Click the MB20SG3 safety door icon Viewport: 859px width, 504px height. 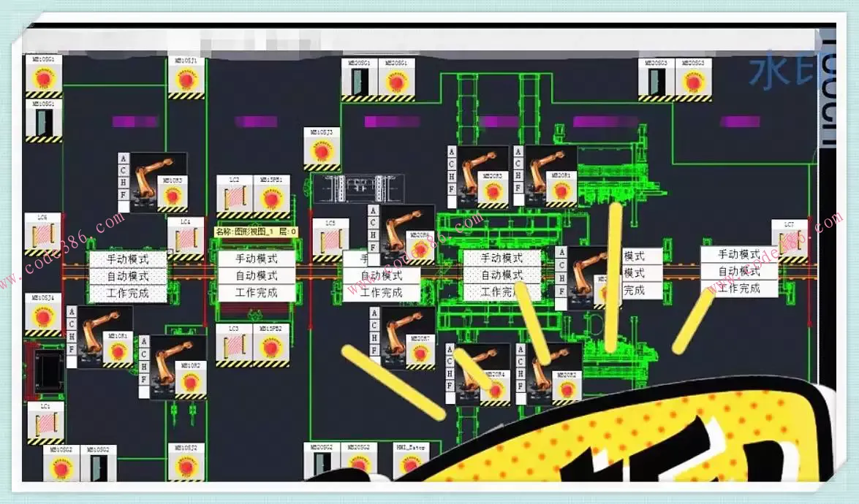click(x=656, y=80)
